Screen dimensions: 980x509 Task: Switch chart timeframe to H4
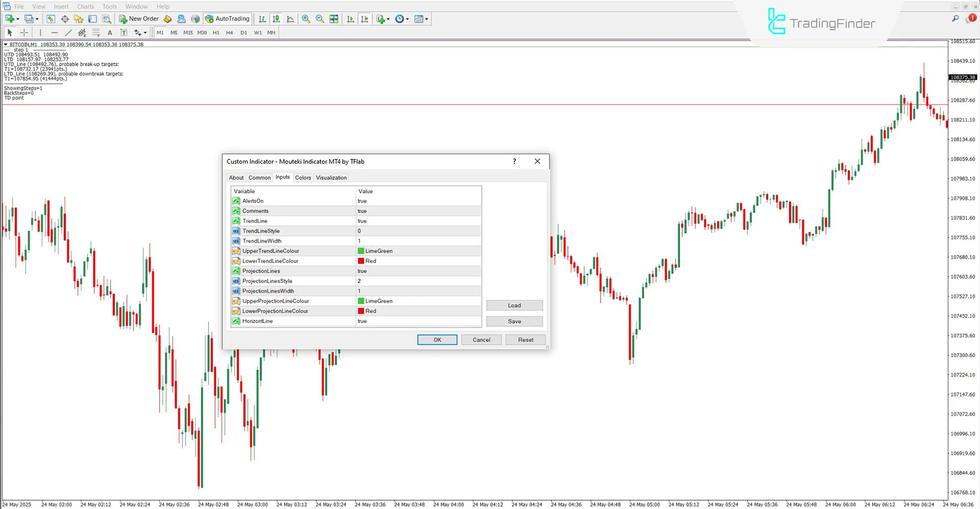click(229, 32)
